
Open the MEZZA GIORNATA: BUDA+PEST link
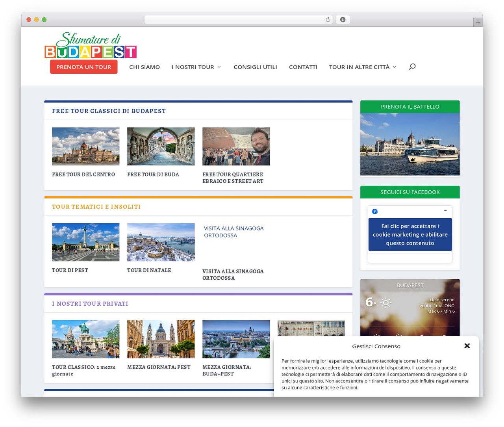pos(227,370)
